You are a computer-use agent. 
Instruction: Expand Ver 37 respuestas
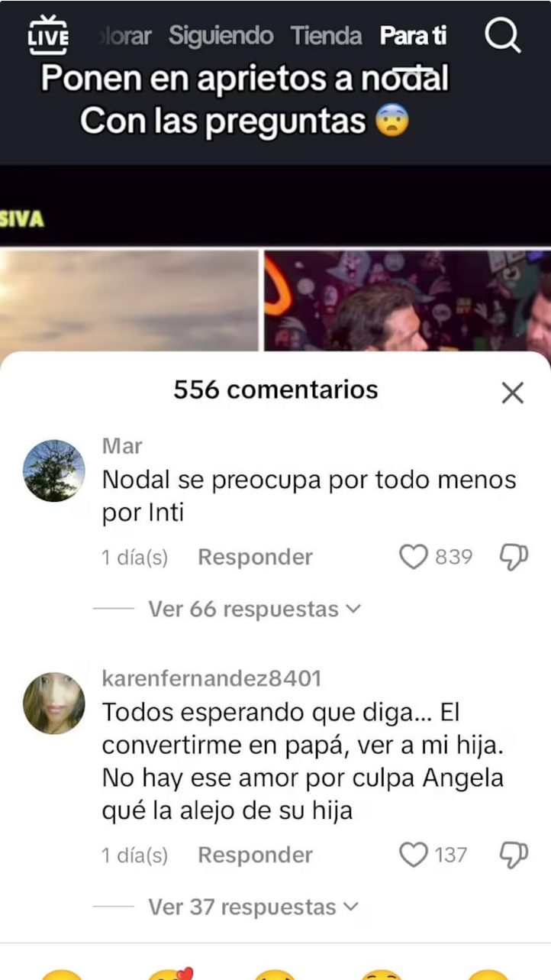(254, 907)
